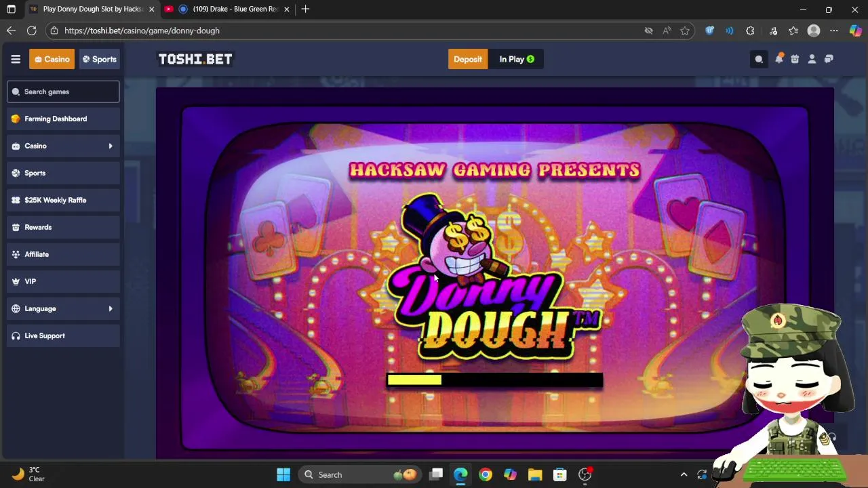The width and height of the screenshot is (868, 488).
Task: Reload the current page
Action: click(31, 30)
